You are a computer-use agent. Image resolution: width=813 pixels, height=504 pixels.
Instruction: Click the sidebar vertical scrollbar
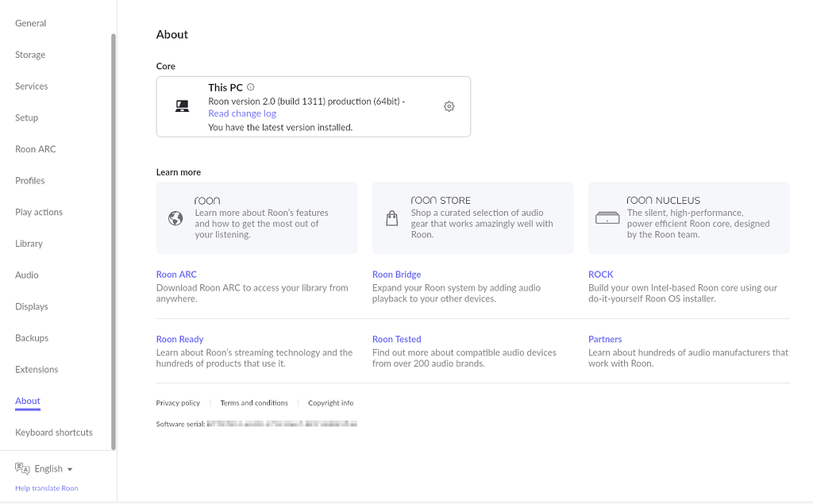(x=114, y=241)
